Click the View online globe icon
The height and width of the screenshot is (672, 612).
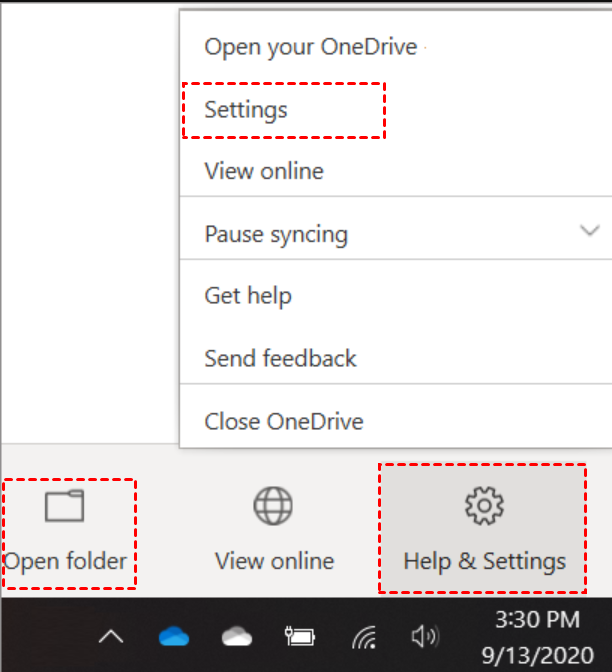point(273,507)
